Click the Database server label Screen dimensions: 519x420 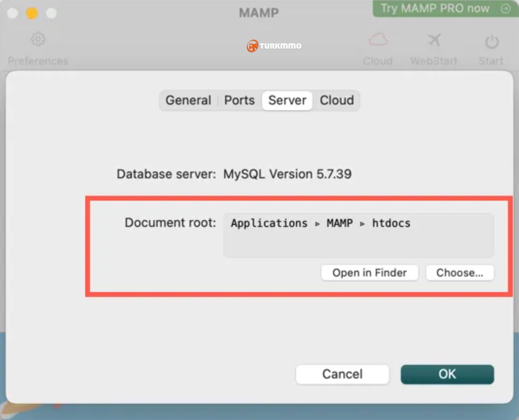(x=166, y=174)
